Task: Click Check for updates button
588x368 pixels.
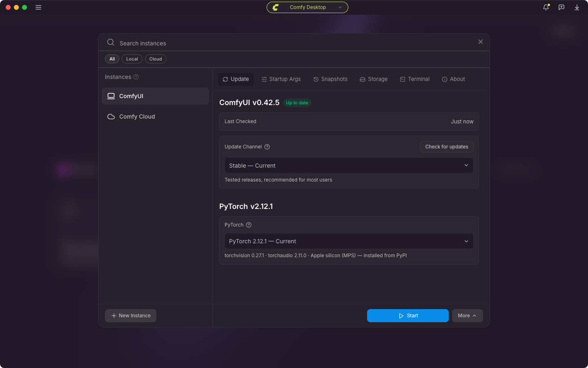Action: coord(447,147)
